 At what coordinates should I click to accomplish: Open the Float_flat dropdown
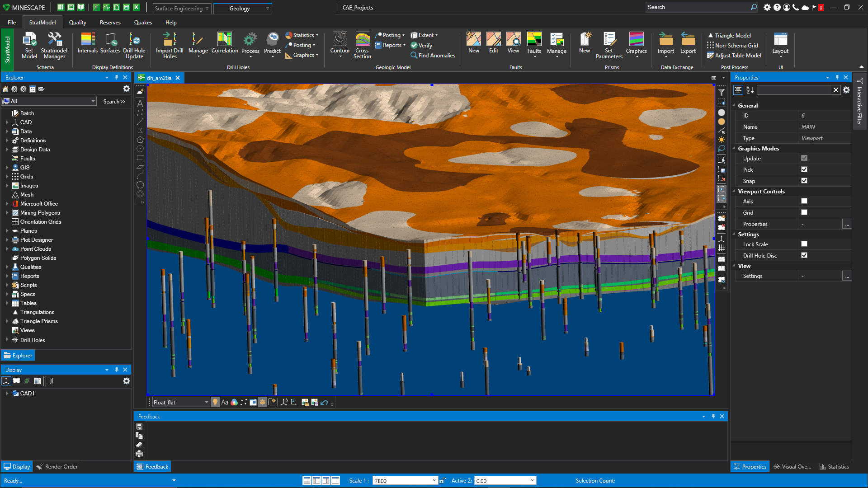point(206,403)
